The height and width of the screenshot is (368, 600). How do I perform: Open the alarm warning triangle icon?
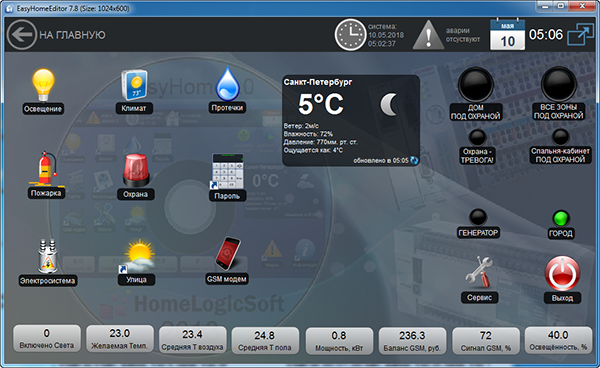coord(429,35)
